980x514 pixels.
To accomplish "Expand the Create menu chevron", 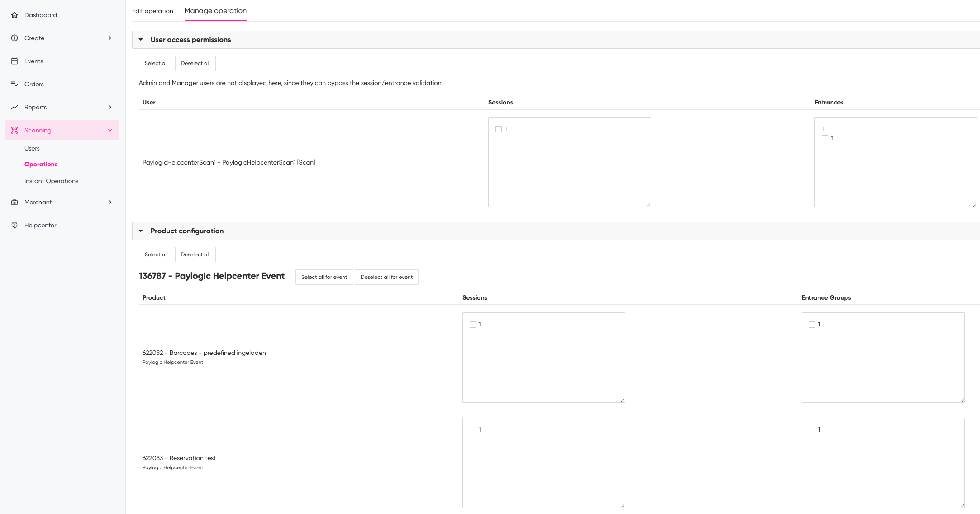I will [x=110, y=38].
